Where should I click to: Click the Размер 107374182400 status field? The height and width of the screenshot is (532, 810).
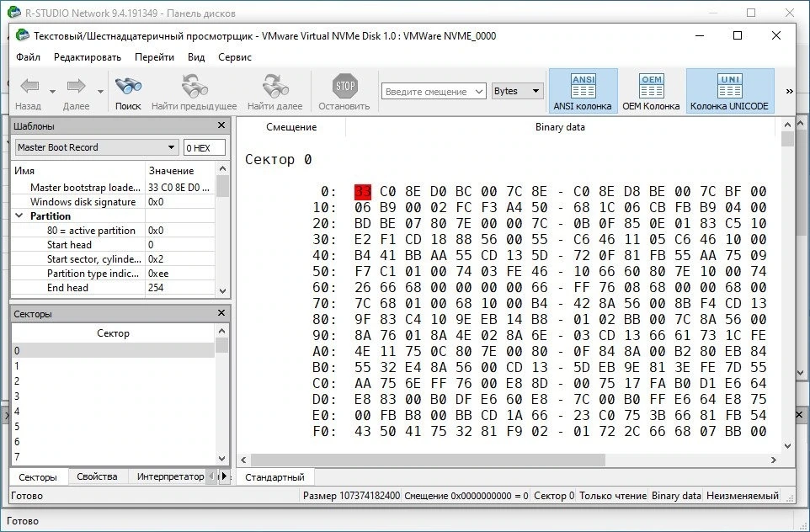(x=351, y=496)
